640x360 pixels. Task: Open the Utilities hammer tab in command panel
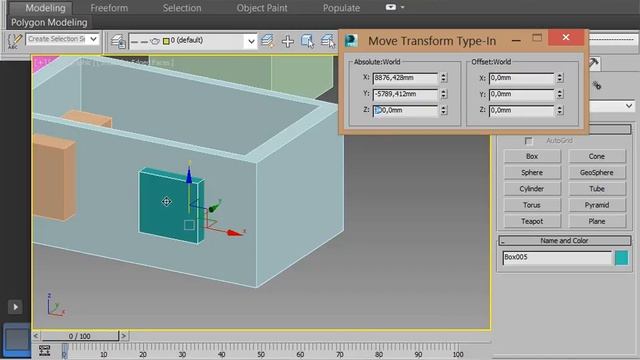coord(594,63)
